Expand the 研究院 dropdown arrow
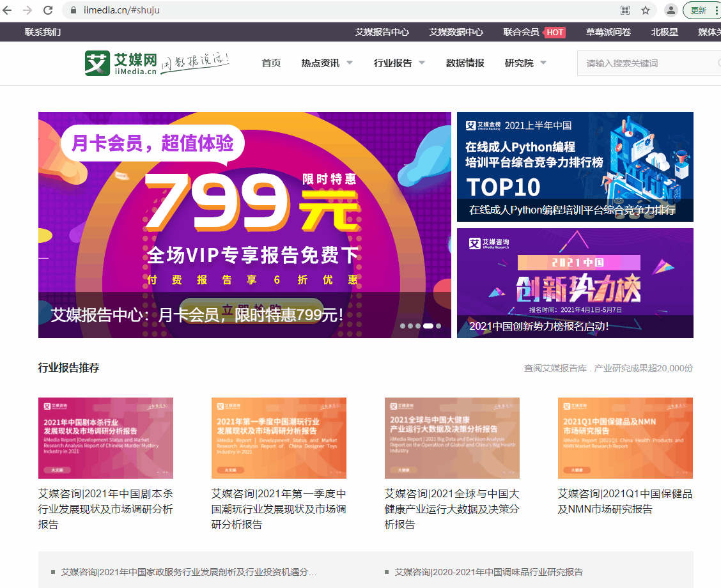This screenshot has width=721, height=588. (x=543, y=63)
